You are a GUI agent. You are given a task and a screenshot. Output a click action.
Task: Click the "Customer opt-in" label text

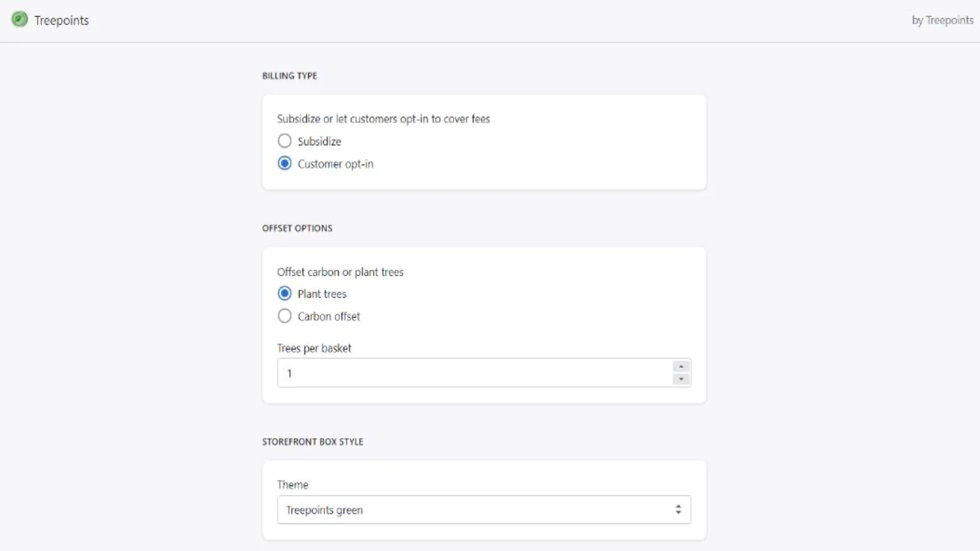[x=335, y=164]
